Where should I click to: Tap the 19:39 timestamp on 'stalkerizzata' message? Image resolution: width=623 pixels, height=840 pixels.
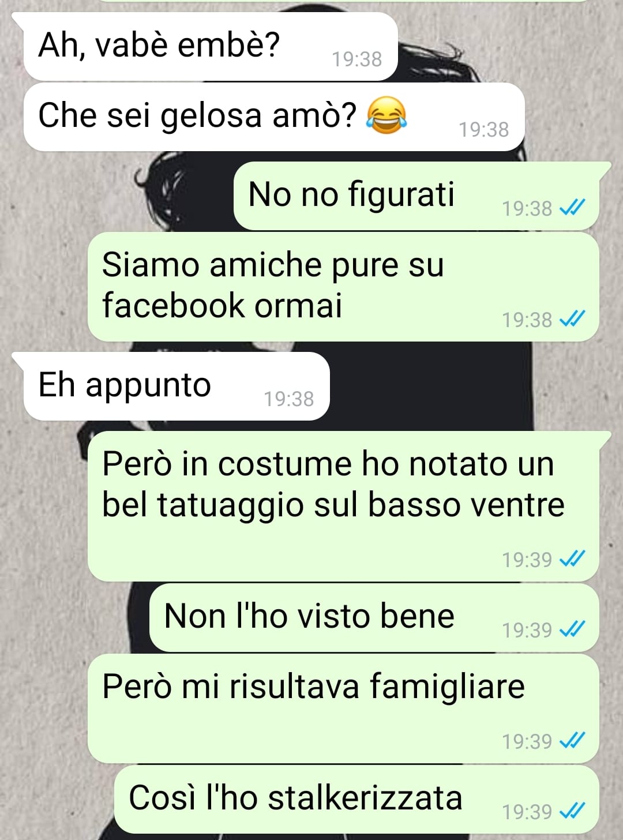(527, 812)
